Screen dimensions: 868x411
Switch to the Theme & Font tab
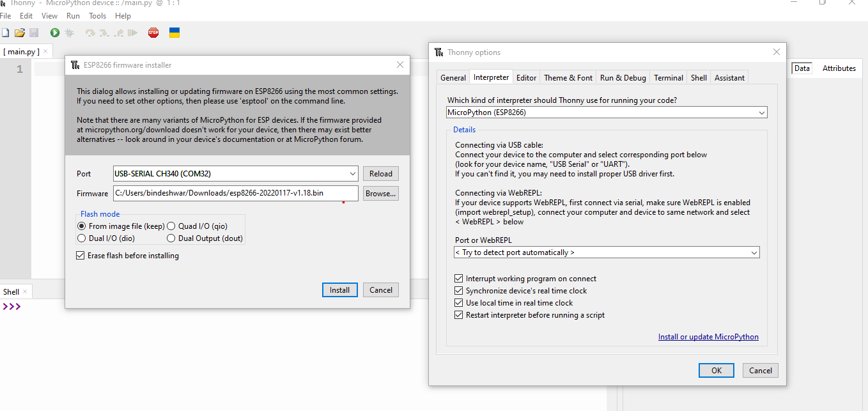[568, 77]
